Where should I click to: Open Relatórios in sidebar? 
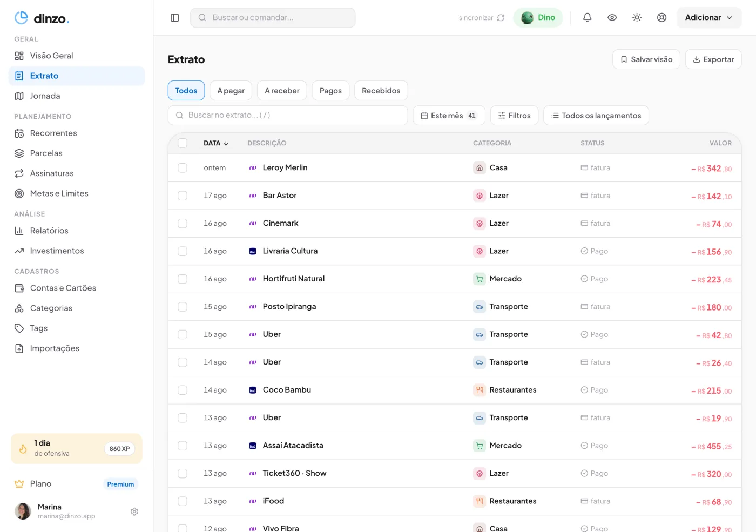tap(77, 231)
